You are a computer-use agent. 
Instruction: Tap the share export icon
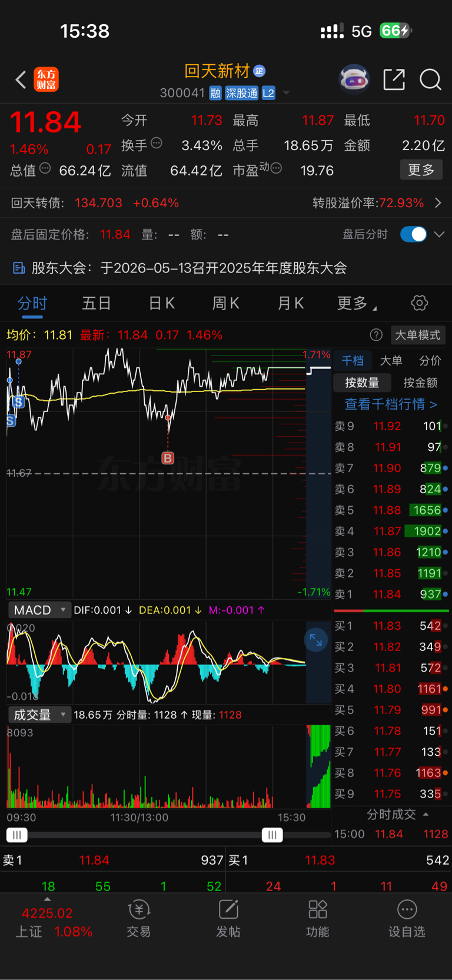click(394, 79)
